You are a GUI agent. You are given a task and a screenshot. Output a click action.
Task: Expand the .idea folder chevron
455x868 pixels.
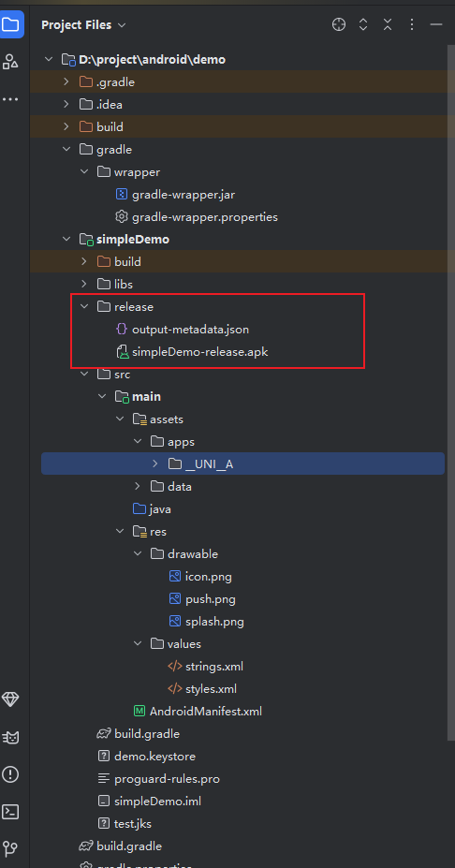point(66,104)
